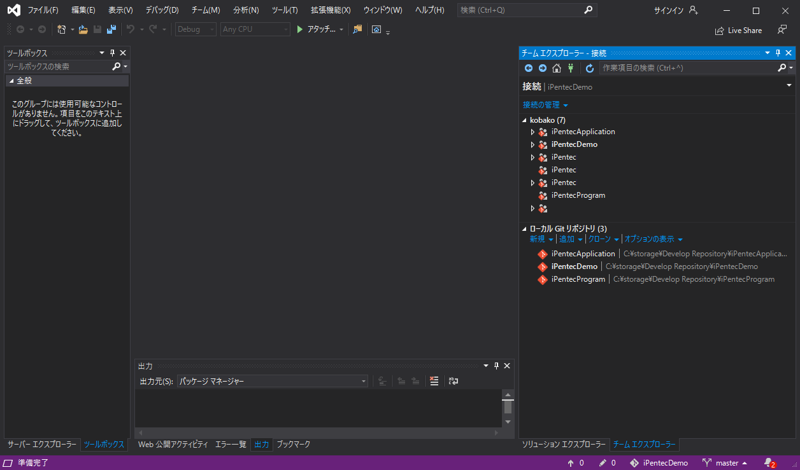Open the attach button dropdown arrow
Viewport: 800px width, 470px height.
tap(341, 30)
